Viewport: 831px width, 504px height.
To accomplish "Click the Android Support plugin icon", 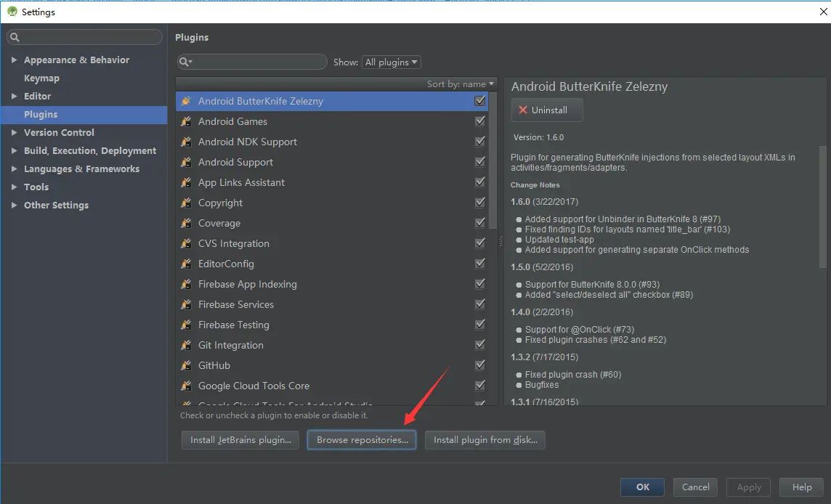I will (186, 162).
